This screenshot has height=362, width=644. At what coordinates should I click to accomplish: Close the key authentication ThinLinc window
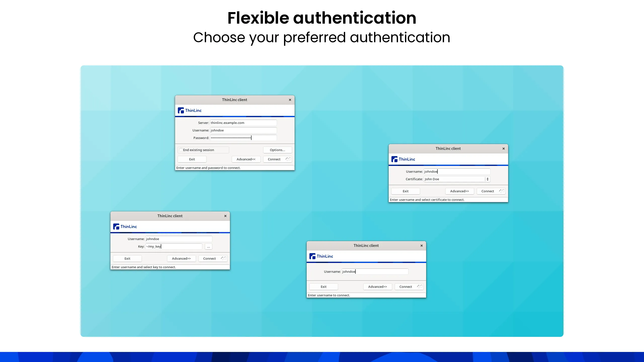225,216
